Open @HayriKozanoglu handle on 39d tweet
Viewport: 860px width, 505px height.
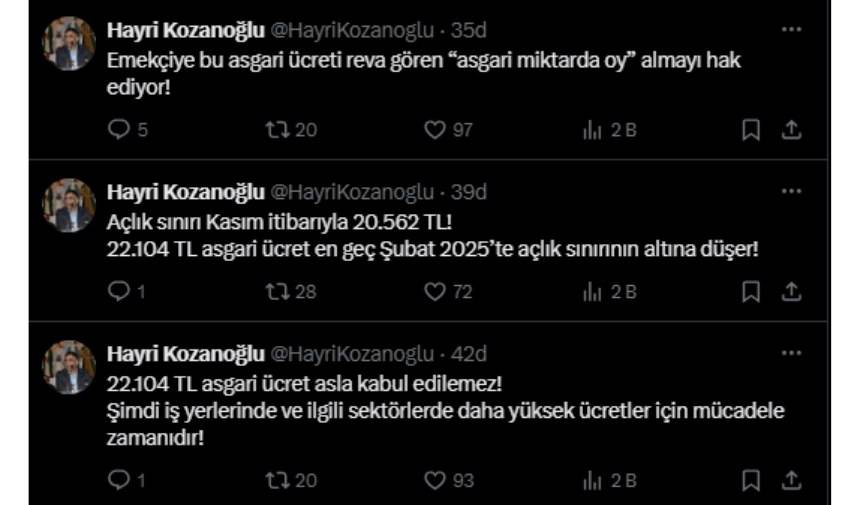pos(352,192)
